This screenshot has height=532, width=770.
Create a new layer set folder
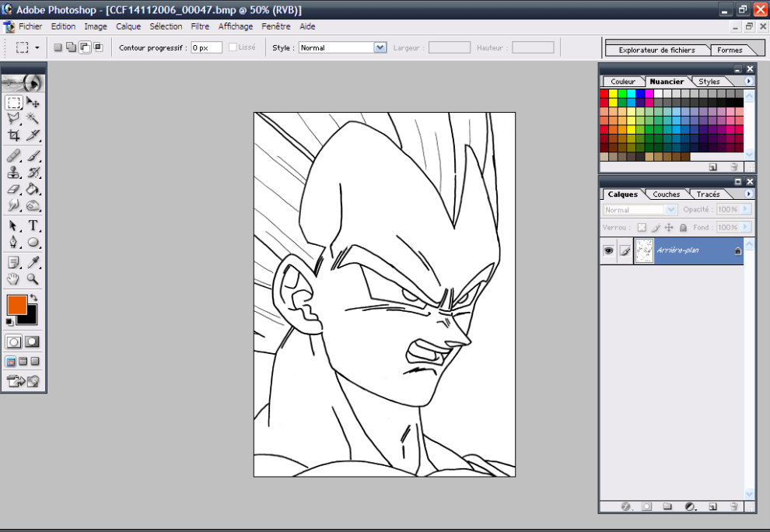667,506
